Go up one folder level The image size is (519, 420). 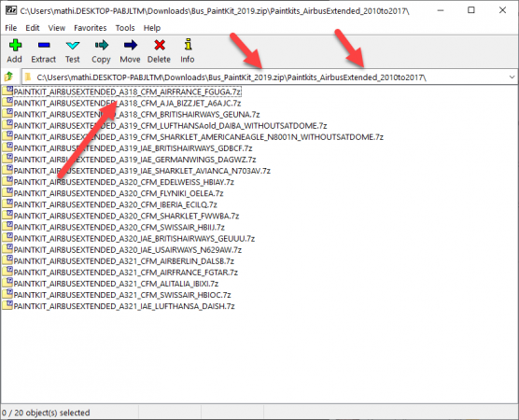click(x=8, y=77)
